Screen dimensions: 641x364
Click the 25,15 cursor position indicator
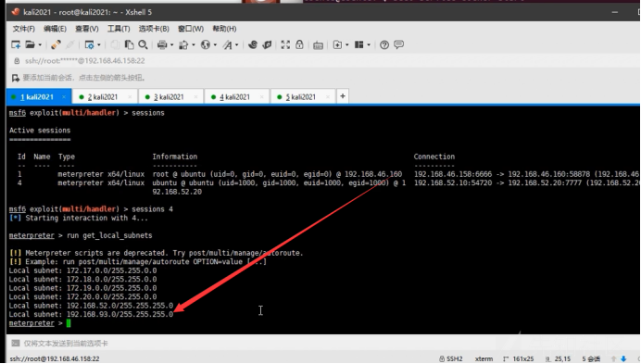pos(559,358)
